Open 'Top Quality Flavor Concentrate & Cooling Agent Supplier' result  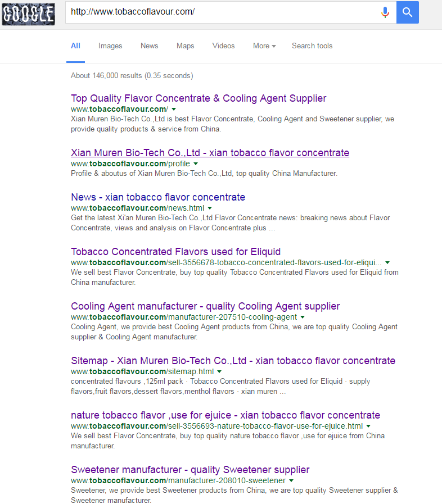(199, 98)
